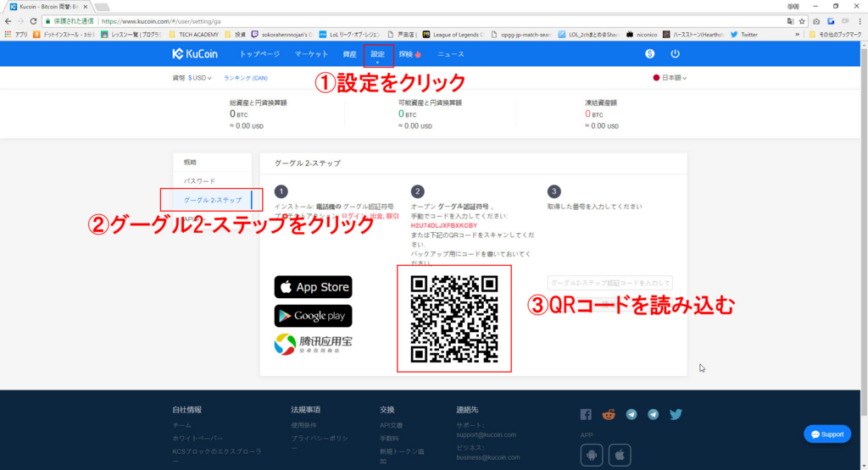The width and height of the screenshot is (868, 470).
Task: Open the currency dollar icon in the header
Action: (650, 53)
